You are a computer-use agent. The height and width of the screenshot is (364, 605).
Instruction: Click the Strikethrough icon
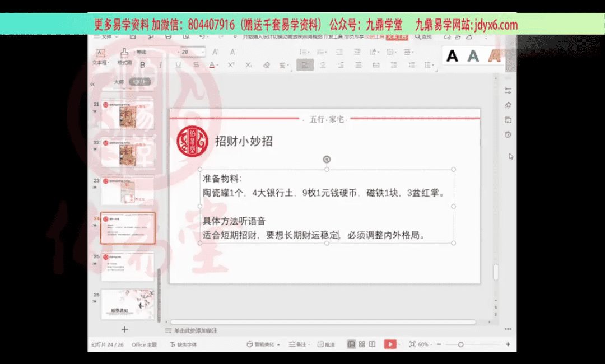(196, 65)
